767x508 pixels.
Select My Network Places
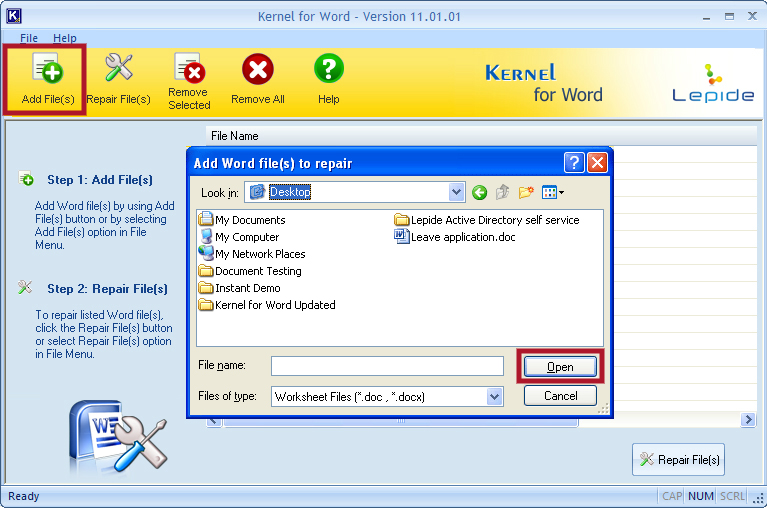click(252, 254)
